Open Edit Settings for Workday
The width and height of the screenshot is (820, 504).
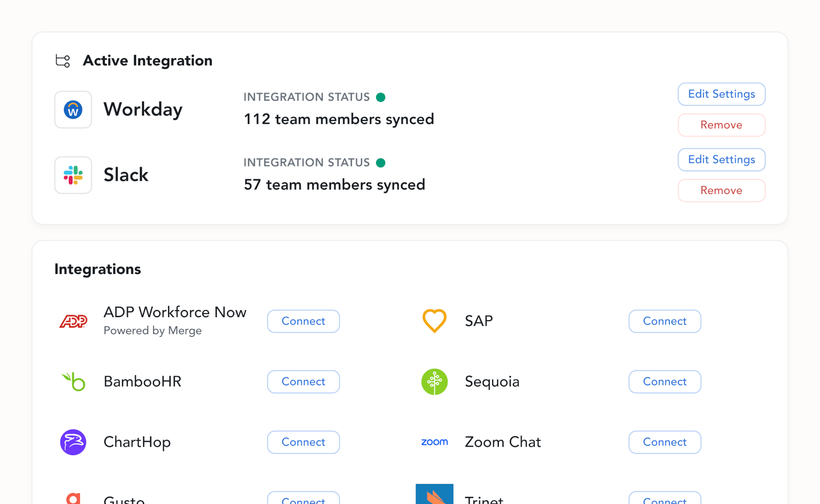point(722,94)
